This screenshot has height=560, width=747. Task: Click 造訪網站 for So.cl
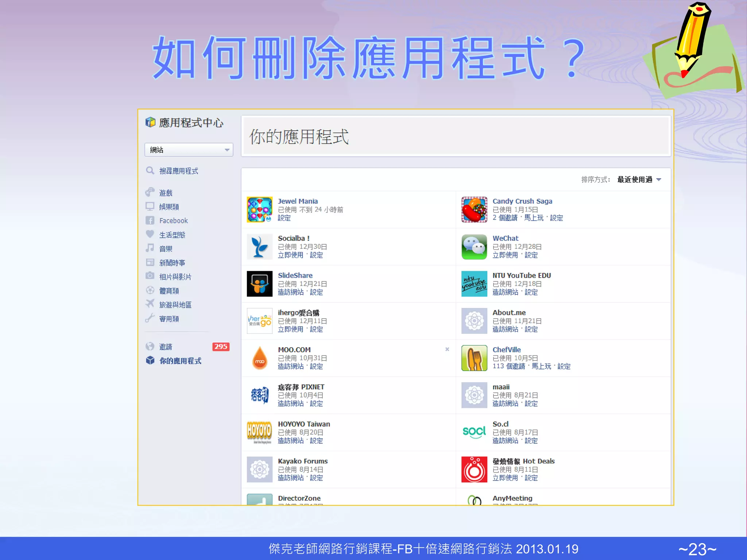coord(506,441)
